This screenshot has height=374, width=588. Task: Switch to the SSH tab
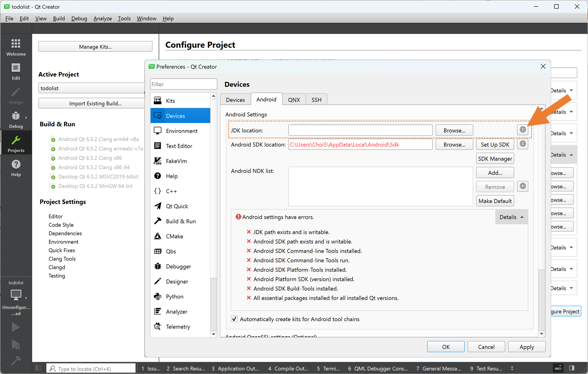[x=316, y=100]
